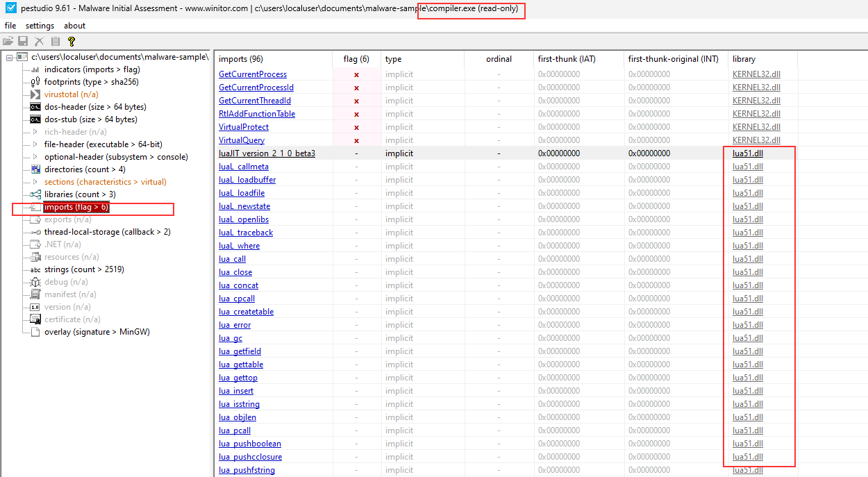The height and width of the screenshot is (477, 868).
Task: Click the PeStudio checkmark icon in title bar
Action: (x=10, y=8)
